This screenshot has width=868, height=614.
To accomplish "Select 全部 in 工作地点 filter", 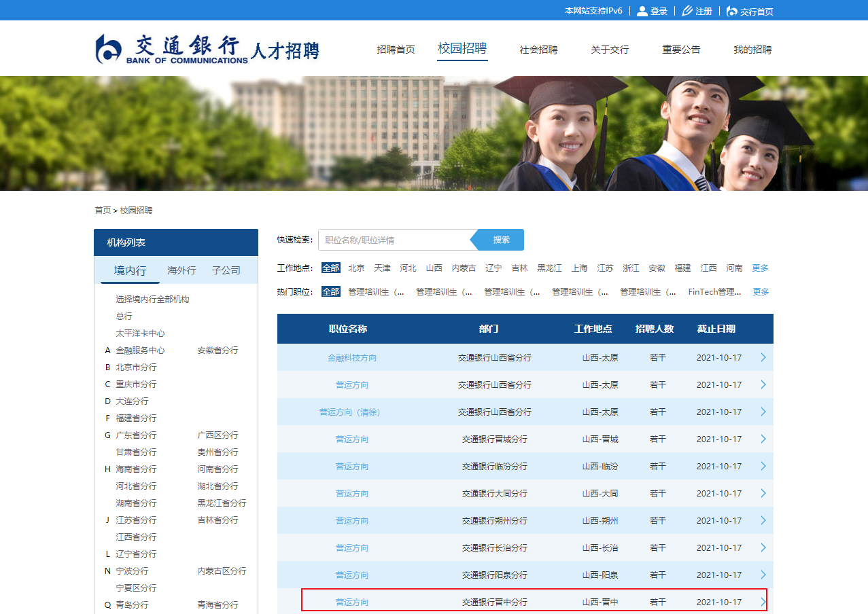I will 331,268.
